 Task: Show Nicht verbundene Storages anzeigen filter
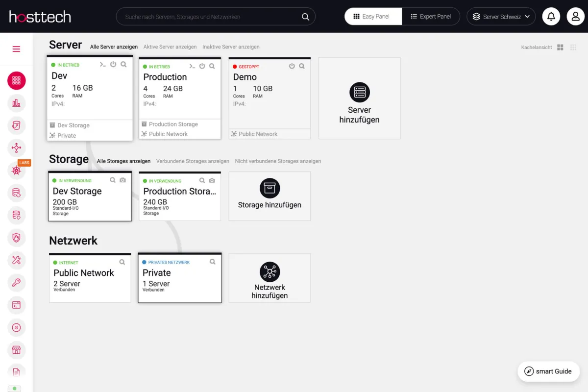(278, 161)
